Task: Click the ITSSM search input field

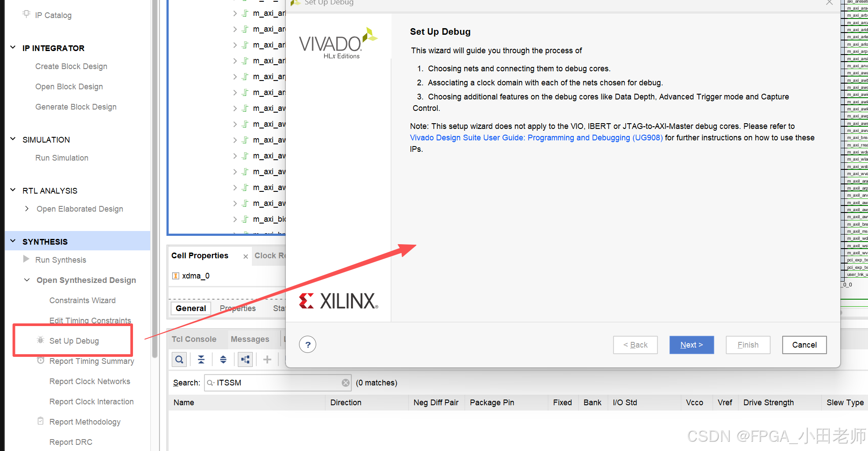Action: [x=277, y=383]
